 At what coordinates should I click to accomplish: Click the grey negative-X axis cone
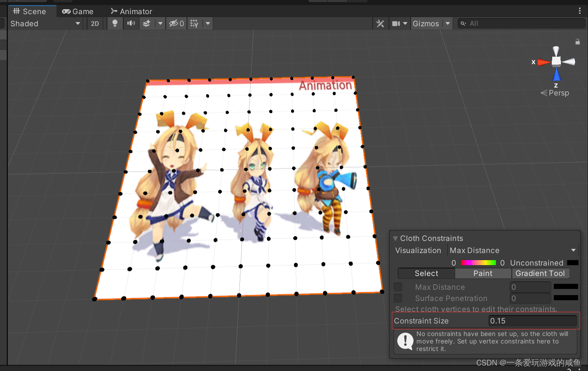click(x=568, y=62)
